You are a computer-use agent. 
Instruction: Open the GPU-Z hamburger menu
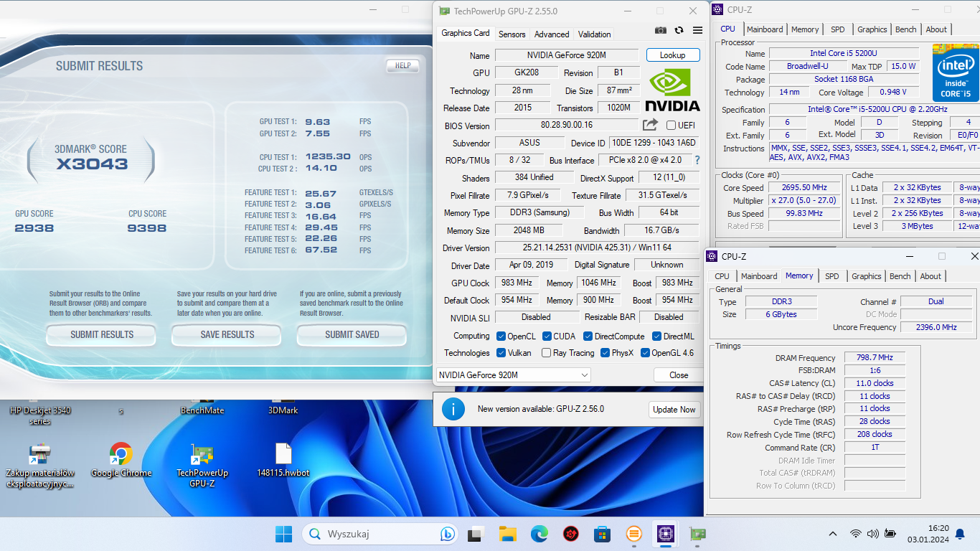tap(697, 30)
